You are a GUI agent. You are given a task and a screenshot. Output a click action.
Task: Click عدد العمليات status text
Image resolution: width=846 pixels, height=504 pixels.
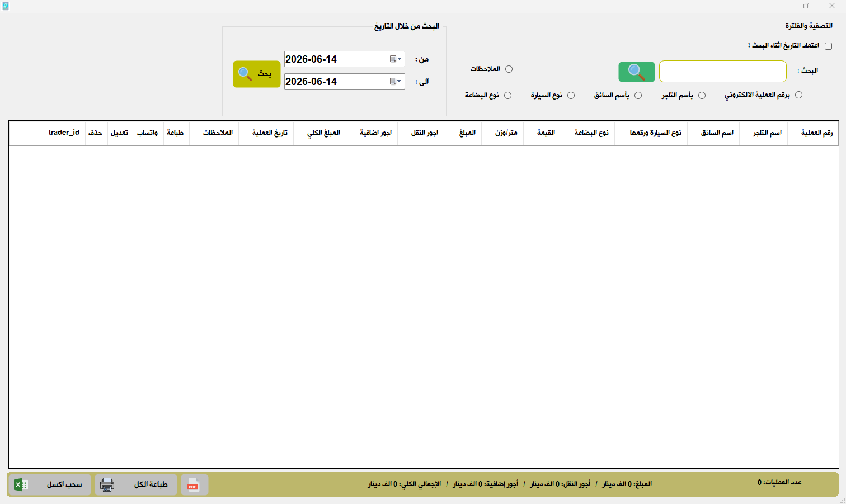click(x=780, y=482)
